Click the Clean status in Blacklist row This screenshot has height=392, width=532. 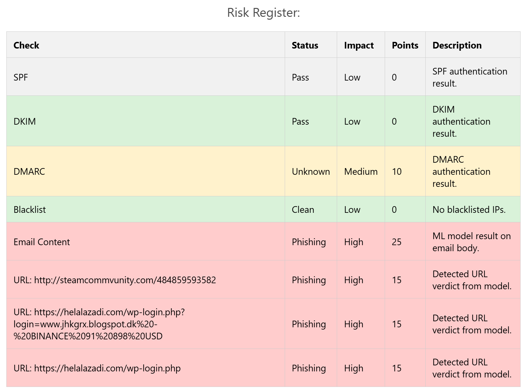[303, 210]
